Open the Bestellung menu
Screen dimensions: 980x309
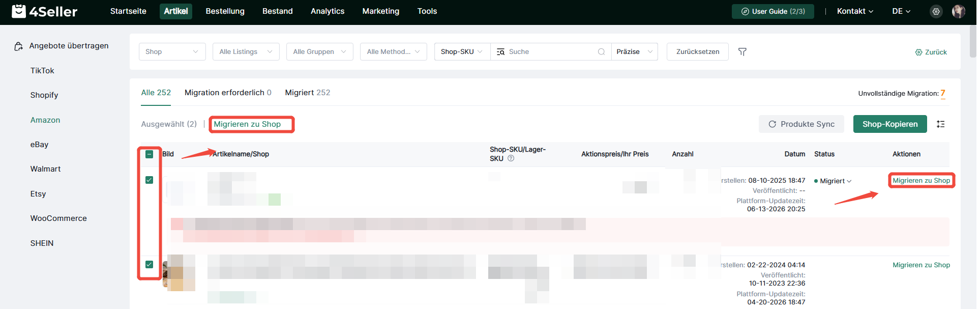point(225,11)
